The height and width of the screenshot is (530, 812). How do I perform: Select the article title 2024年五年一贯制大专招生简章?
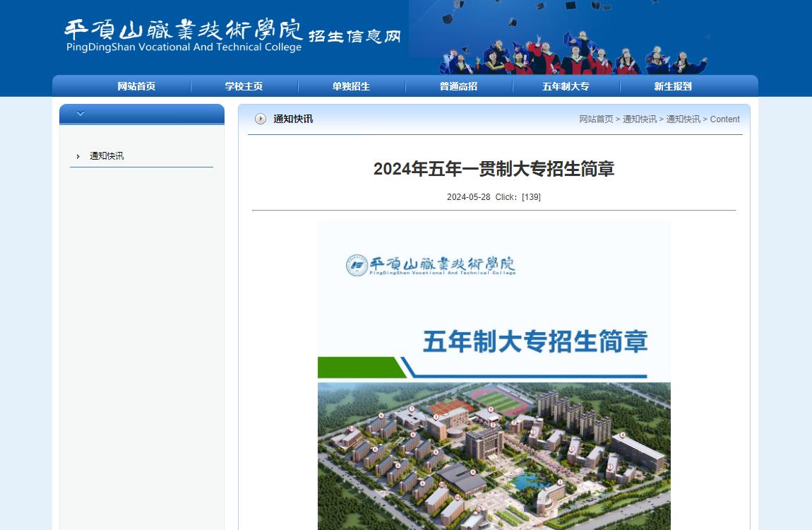494,169
